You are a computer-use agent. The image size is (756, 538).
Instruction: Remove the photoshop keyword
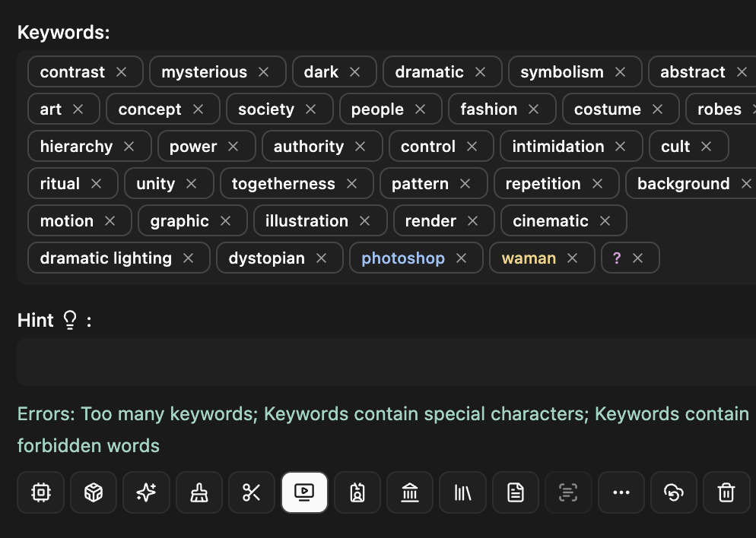point(461,258)
